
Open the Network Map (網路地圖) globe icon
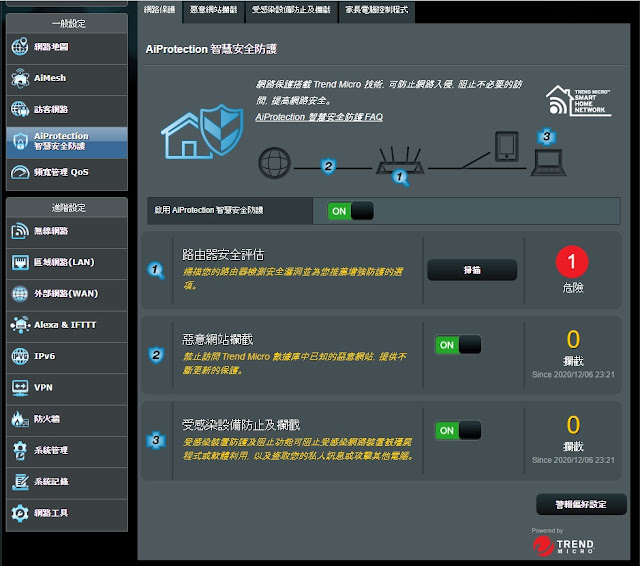(20, 47)
